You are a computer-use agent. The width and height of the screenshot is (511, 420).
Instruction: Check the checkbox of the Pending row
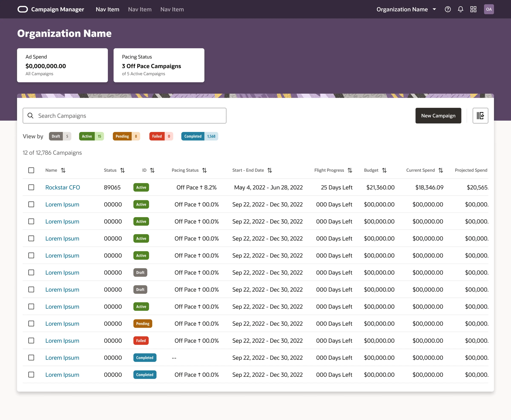pos(31,324)
